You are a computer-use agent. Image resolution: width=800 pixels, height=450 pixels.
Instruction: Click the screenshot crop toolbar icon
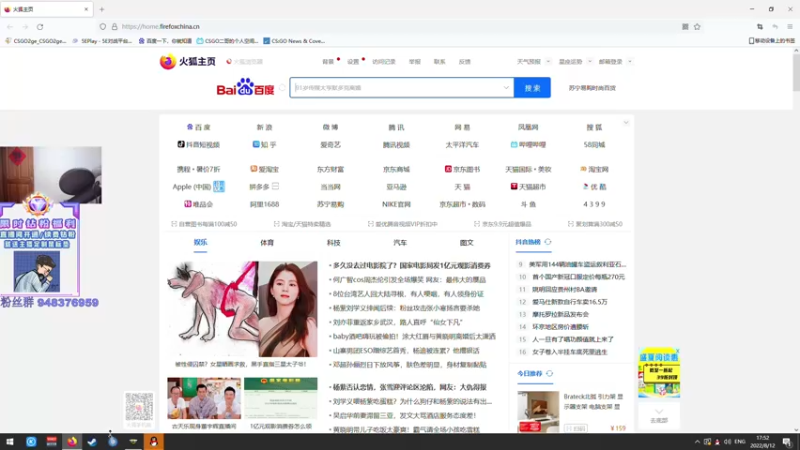[760, 27]
